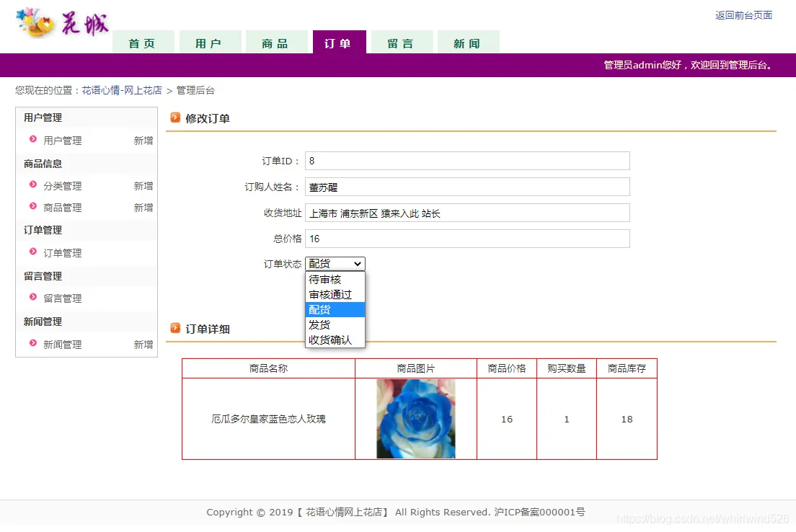Click 新增 next to 分类管理
Viewport: 796px width, 532px height.
coord(143,186)
